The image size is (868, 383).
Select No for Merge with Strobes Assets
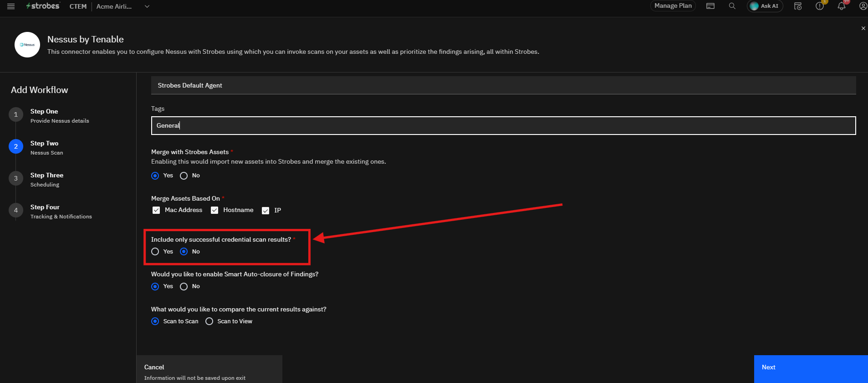(x=184, y=176)
